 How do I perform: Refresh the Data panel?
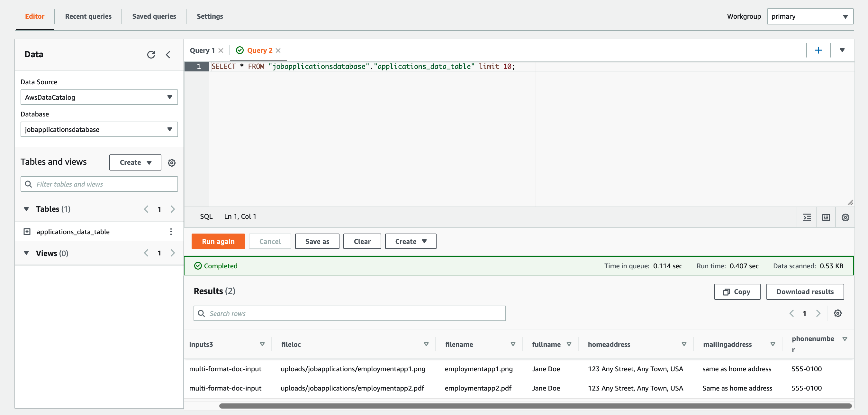pos(151,55)
